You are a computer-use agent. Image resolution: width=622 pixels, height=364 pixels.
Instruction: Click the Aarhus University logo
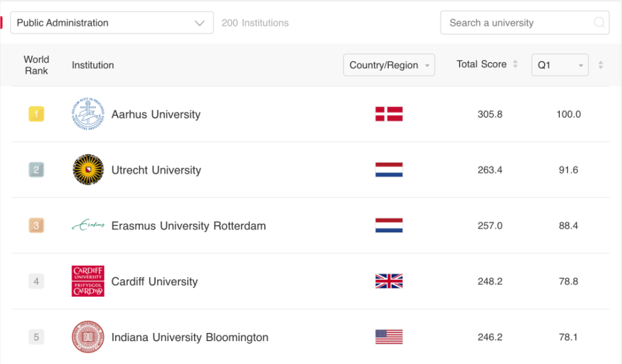click(x=88, y=114)
